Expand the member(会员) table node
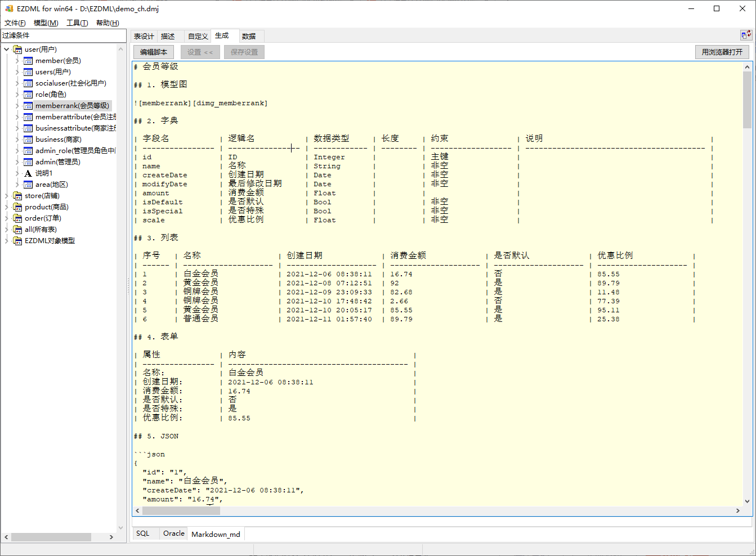 point(17,61)
